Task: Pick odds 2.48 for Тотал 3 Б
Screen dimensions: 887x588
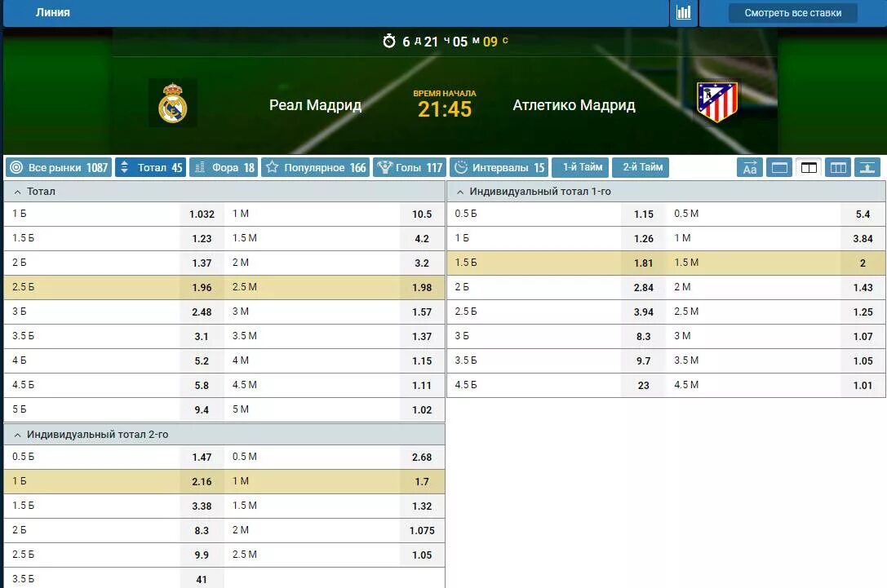Action: click(x=202, y=312)
